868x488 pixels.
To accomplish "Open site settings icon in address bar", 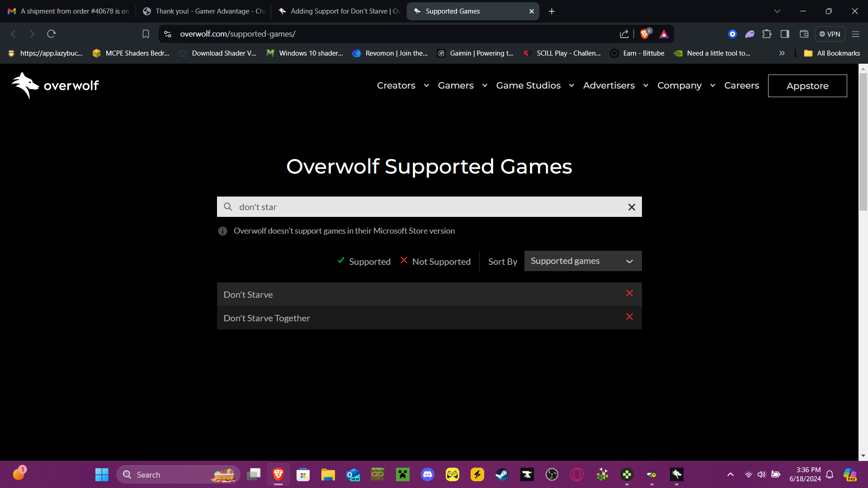I will coord(168,34).
